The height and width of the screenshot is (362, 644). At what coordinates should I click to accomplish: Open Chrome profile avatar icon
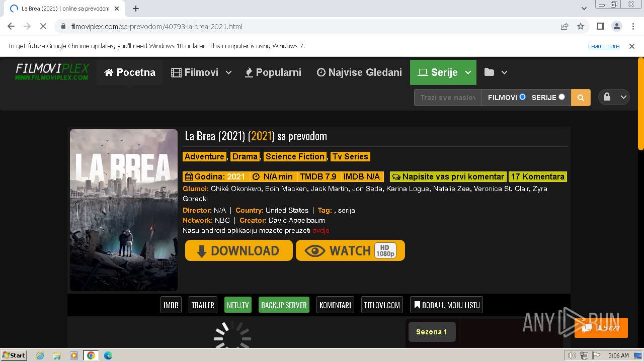click(x=616, y=26)
